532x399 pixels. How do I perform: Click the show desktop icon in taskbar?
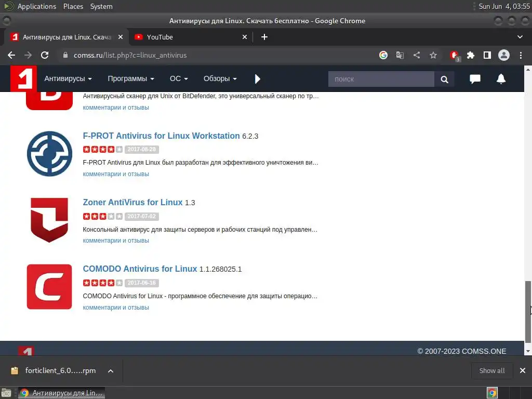[6, 393]
